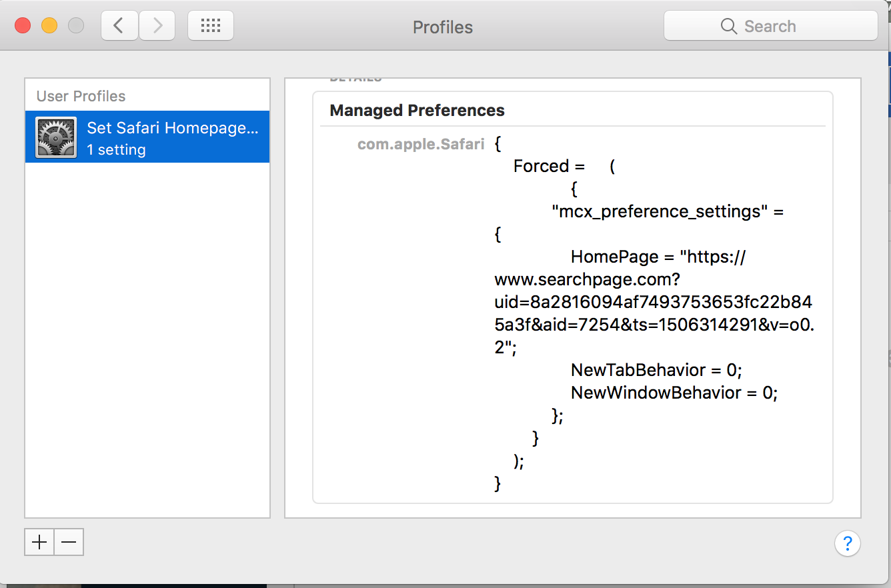Select the Set Safari Homepage profile
The height and width of the screenshot is (588, 891).
click(x=171, y=128)
